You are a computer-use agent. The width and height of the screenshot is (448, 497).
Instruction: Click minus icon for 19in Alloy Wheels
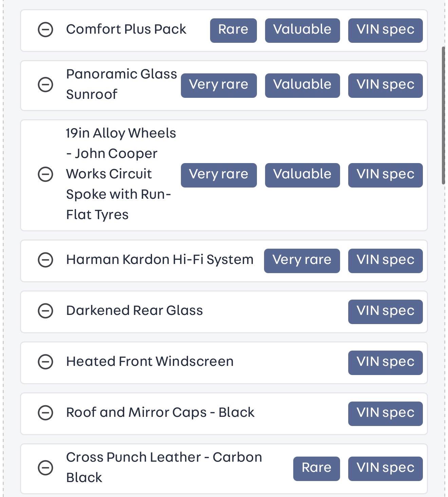(45, 174)
